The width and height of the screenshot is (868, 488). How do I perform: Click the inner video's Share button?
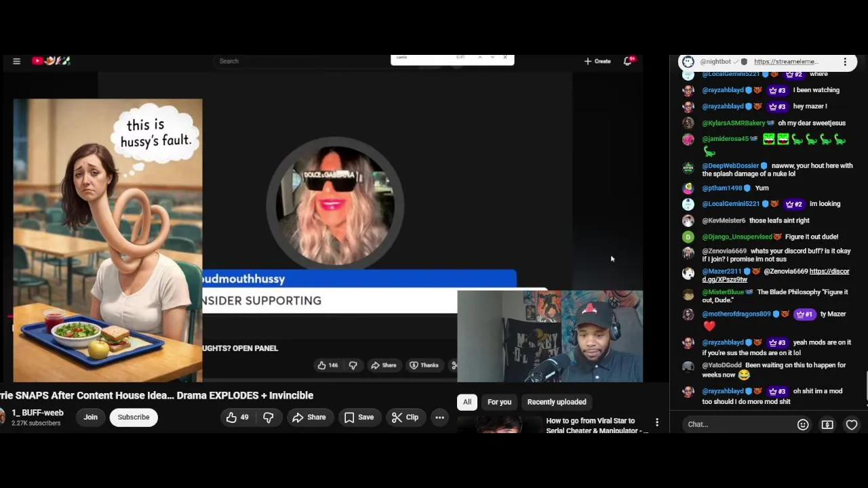pos(383,365)
